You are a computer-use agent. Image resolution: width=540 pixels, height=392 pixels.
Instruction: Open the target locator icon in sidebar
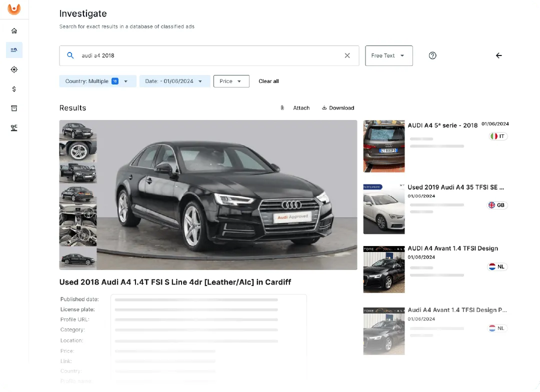click(14, 69)
